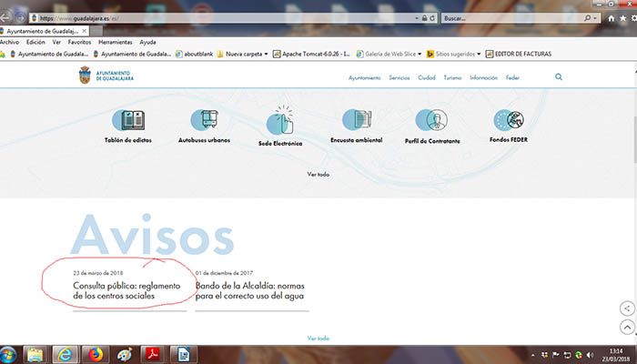Open the Perfil de Contratante person icon
The image size is (637, 364).
(431, 120)
